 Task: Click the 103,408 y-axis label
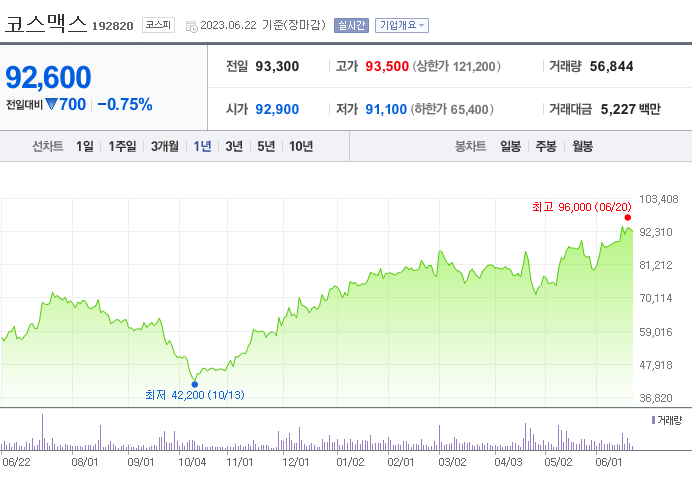pyautogui.click(x=658, y=199)
